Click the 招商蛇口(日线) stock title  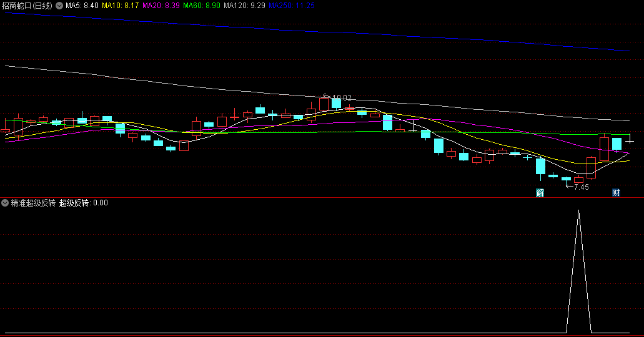click(27, 6)
